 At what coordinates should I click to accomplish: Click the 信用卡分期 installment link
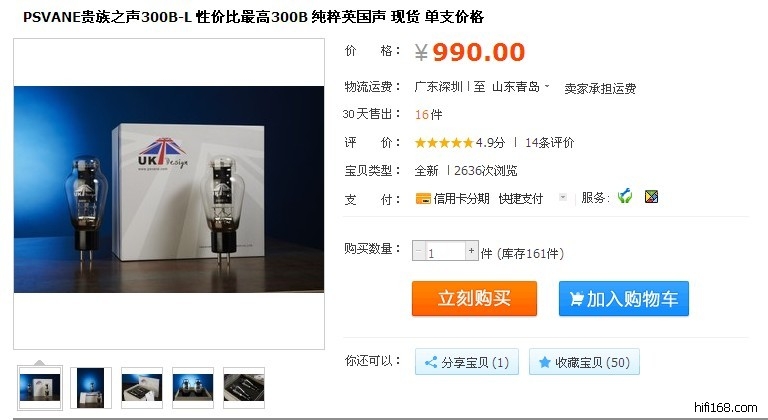(461, 198)
